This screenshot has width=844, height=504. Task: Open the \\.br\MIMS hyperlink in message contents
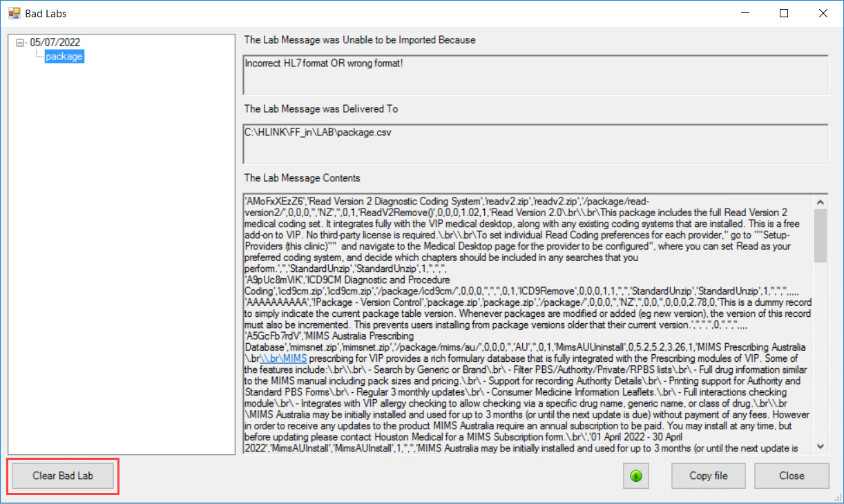(x=284, y=358)
